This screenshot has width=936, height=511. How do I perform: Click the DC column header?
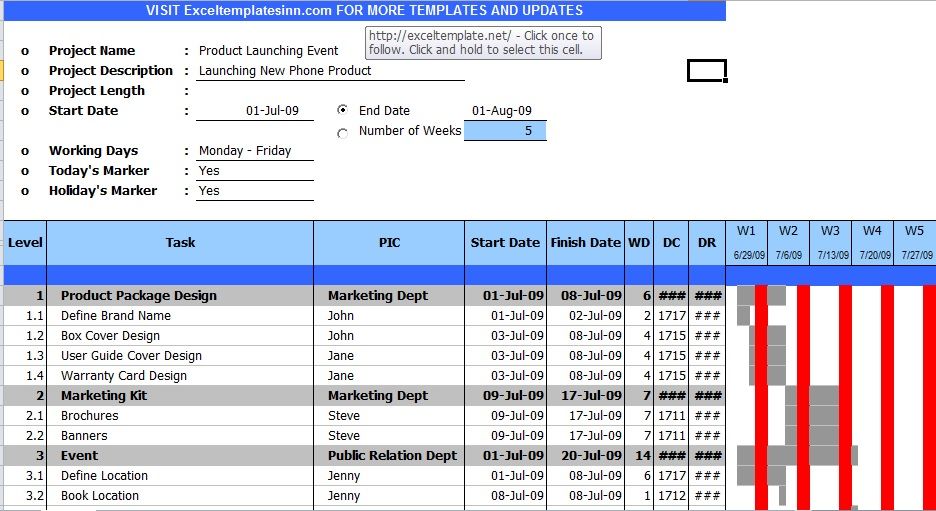[x=672, y=242]
